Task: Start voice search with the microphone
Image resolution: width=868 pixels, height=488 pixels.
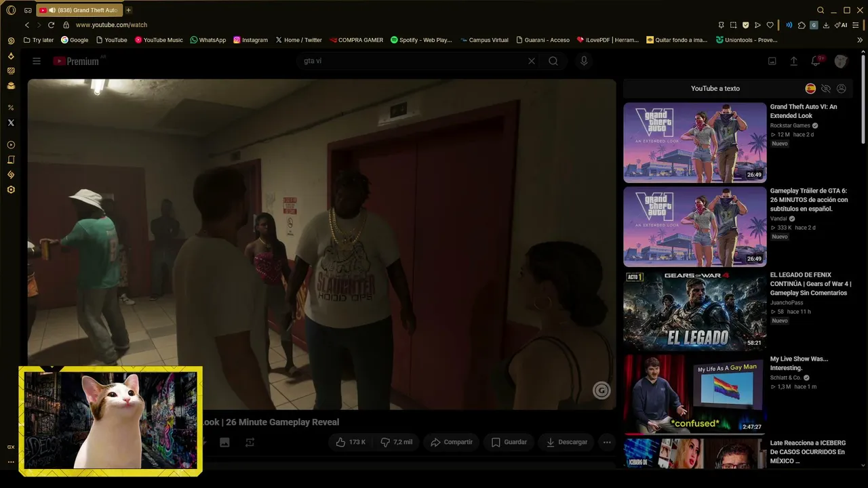Action: point(584,61)
